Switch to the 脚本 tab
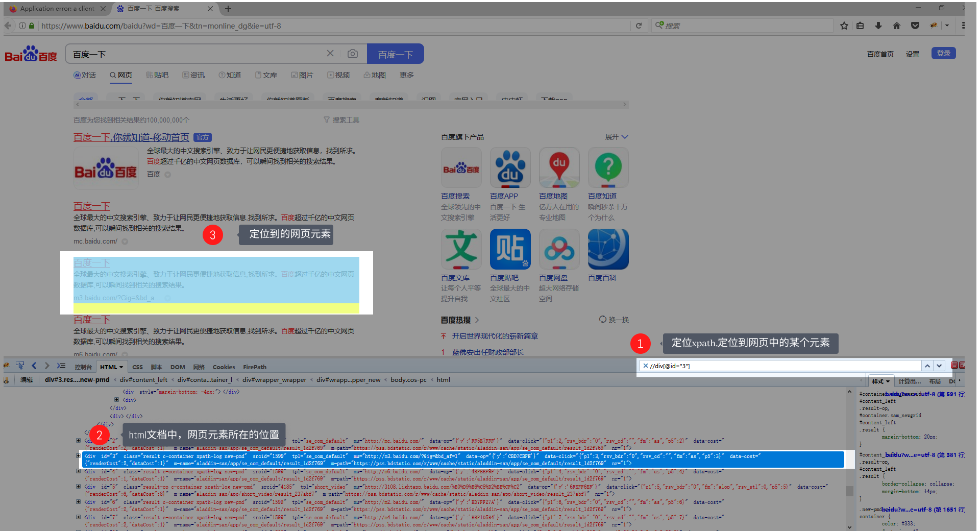Viewport: 980px width, 531px height. point(156,367)
